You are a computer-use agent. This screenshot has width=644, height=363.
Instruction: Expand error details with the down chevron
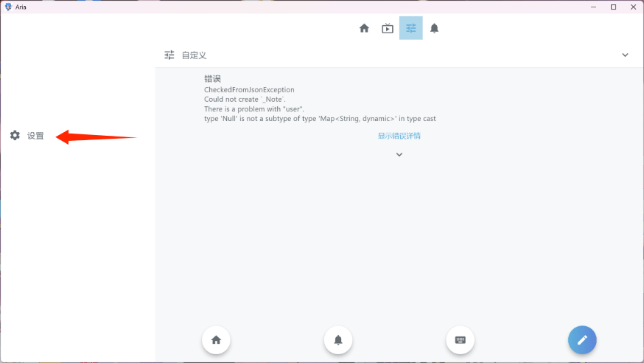(399, 155)
